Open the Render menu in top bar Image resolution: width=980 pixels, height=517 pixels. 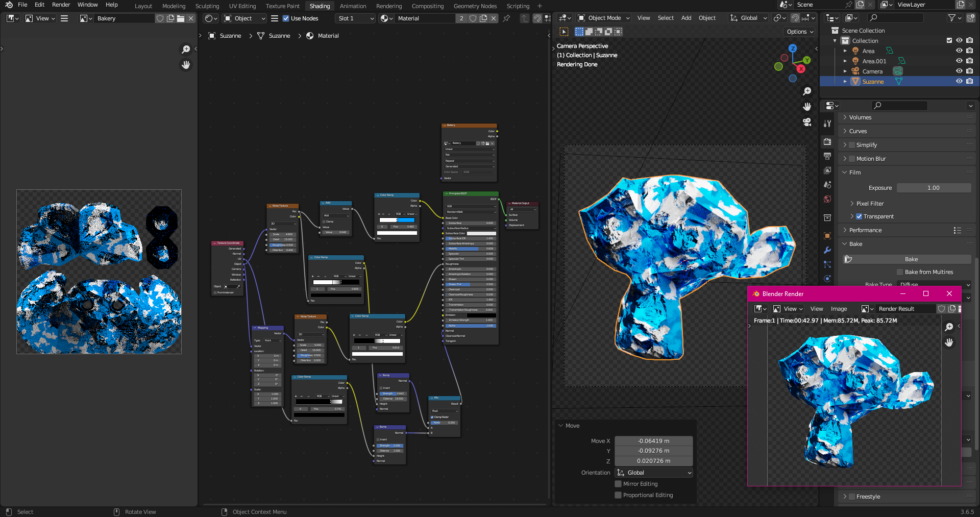[x=61, y=5]
